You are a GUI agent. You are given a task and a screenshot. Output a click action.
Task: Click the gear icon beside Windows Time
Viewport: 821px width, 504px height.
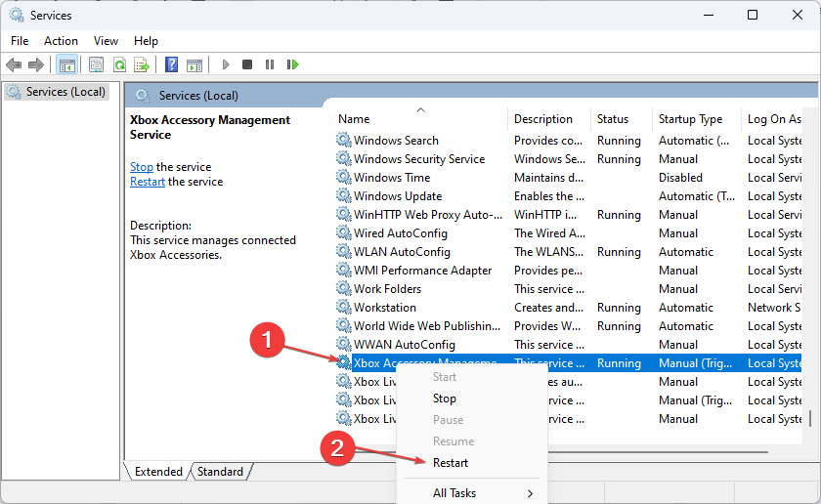tap(343, 177)
